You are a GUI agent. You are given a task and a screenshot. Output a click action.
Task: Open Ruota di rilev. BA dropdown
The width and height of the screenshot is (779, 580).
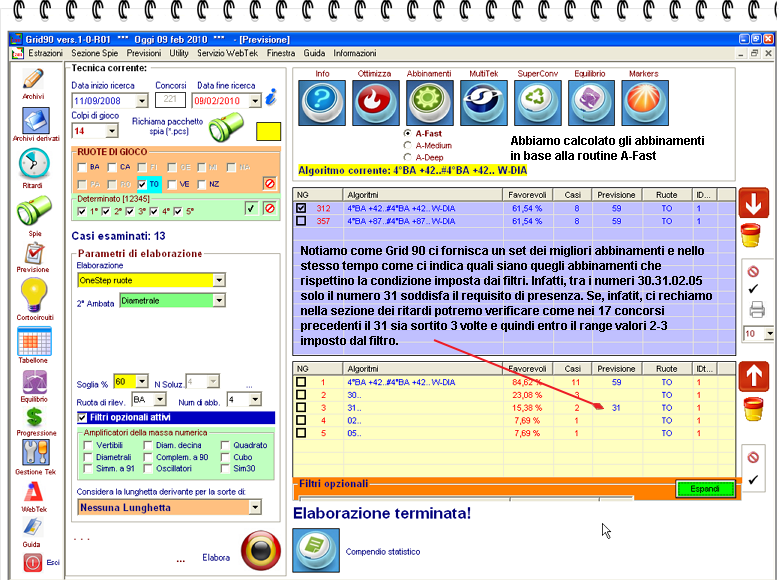click(x=160, y=400)
